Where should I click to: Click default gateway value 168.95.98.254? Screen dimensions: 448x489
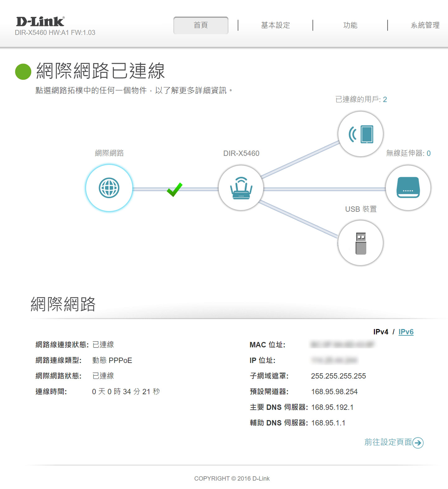tap(334, 392)
